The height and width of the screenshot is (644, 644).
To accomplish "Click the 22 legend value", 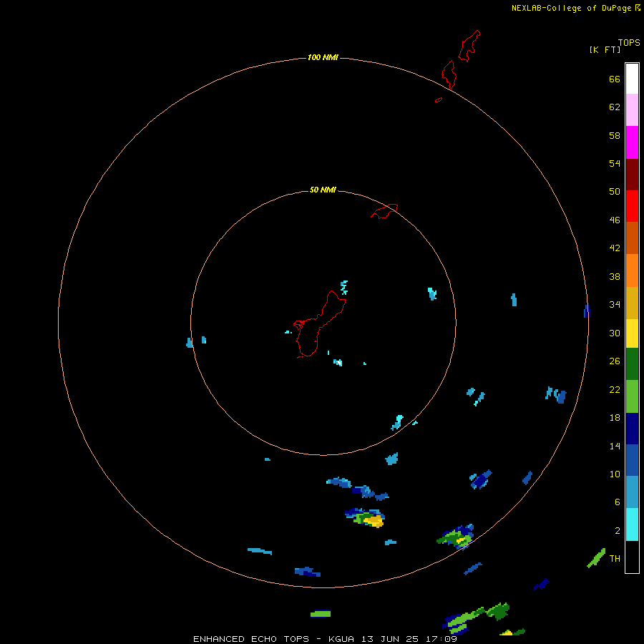I will [615, 390].
